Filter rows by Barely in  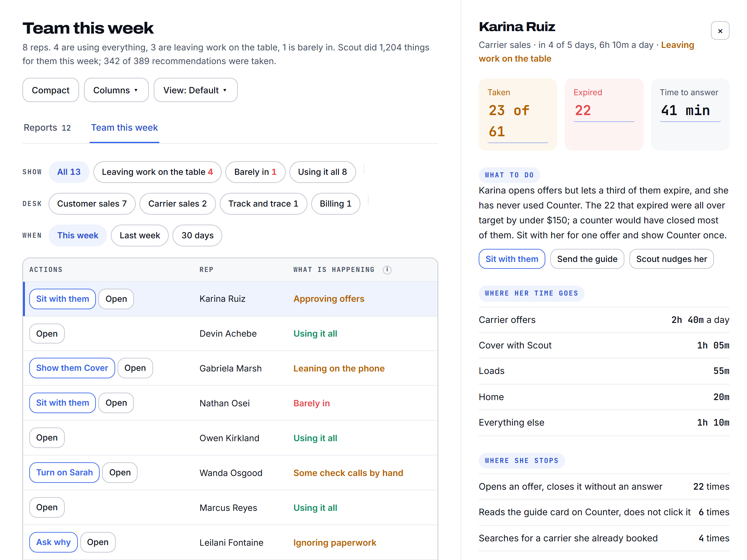255,172
